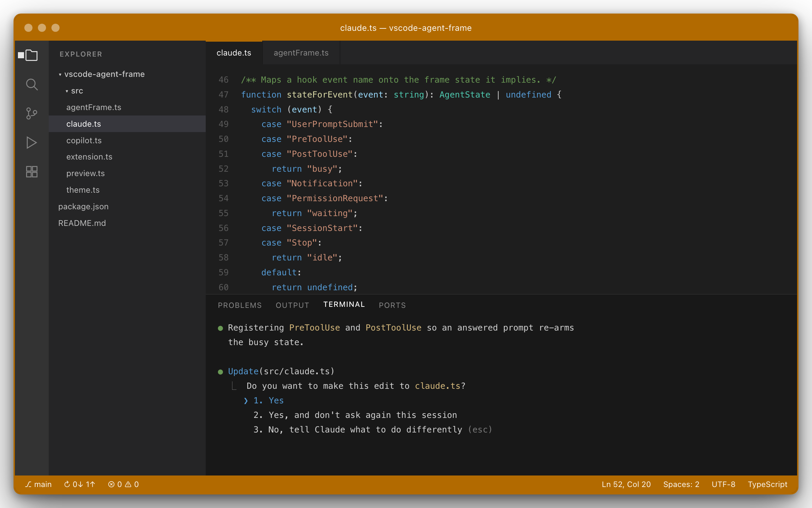Click the stateForEvent function name
812x508 pixels.
[x=320, y=95]
